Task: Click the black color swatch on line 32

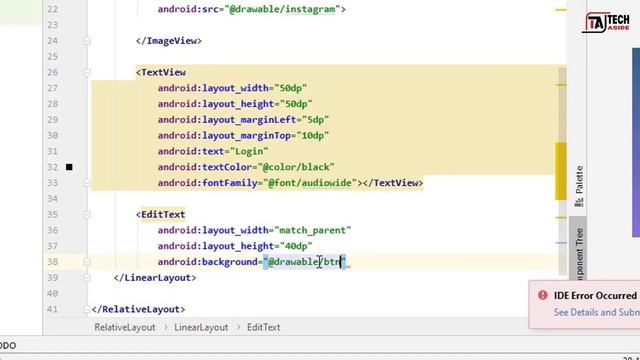Action: click(x=69, y=167)
